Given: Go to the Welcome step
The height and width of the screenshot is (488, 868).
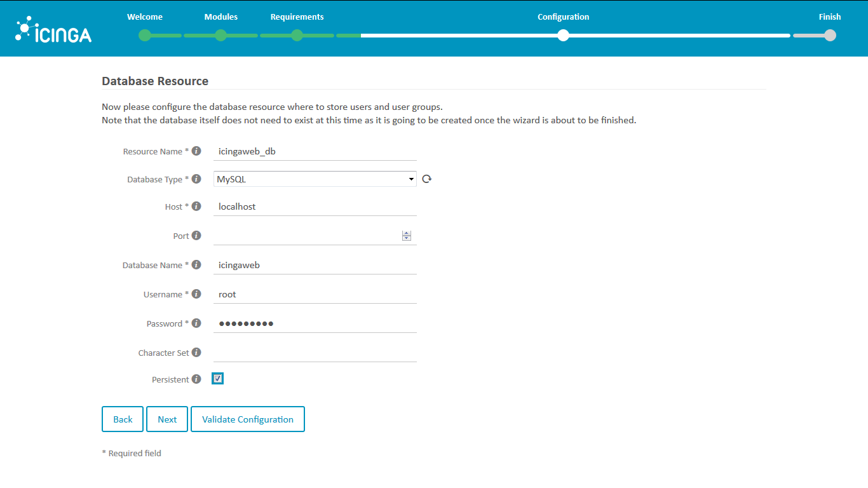Looking at the screenshot, I should coord(145,17).
